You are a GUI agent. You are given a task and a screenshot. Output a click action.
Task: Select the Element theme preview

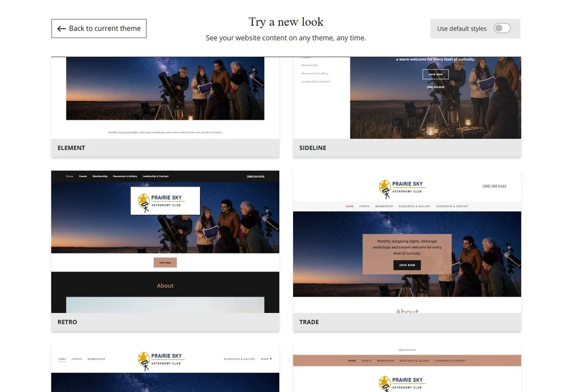click(x=165, y=98)
